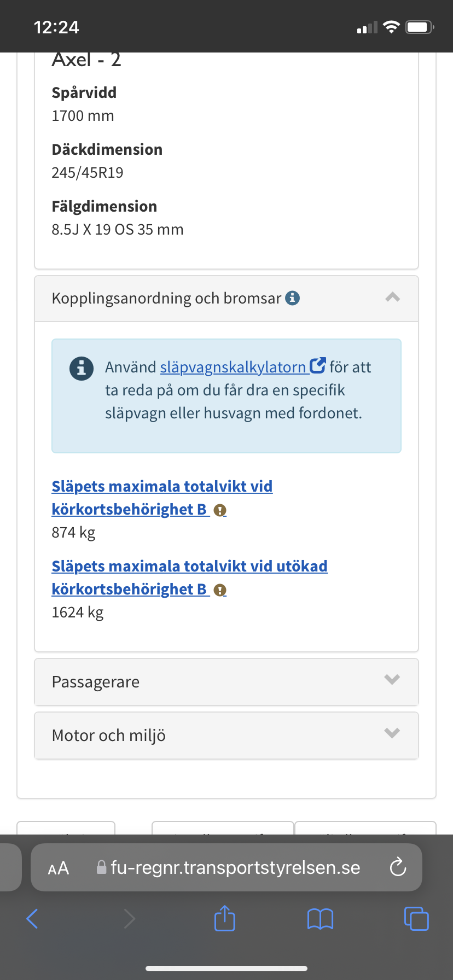The image size is (453, 980).
Task: Tap the blue info circle in the notice box
Action: pyautogui.click(x=82, y=368)
